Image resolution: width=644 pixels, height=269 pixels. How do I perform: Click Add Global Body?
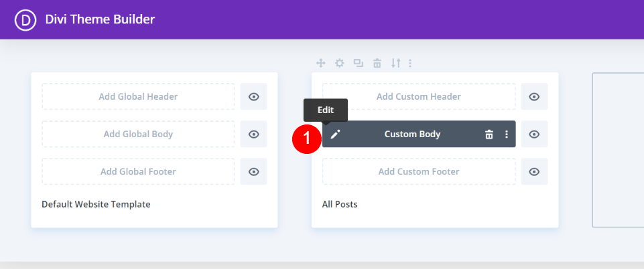coord(139,134)
